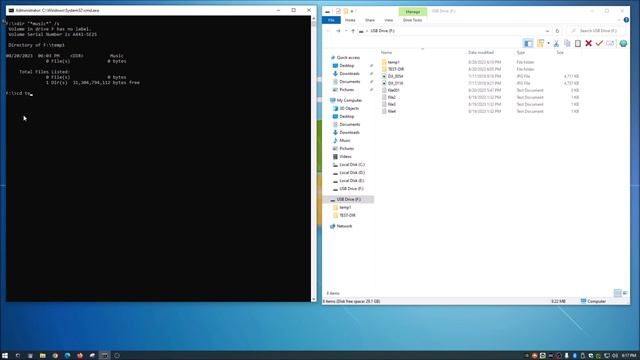Open Local Disk (D:) in navigation pane

click(352, 173)
